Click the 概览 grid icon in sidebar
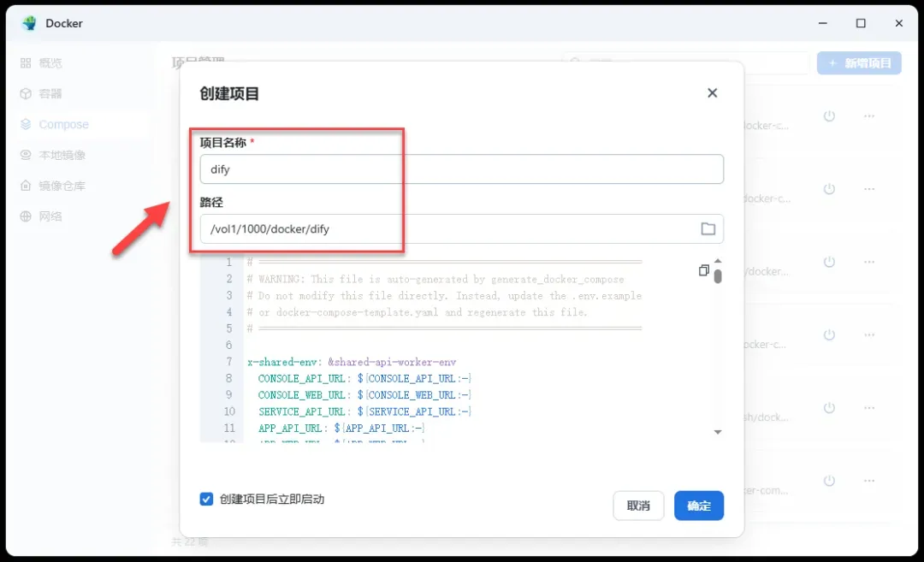 [x=26, y=63]
